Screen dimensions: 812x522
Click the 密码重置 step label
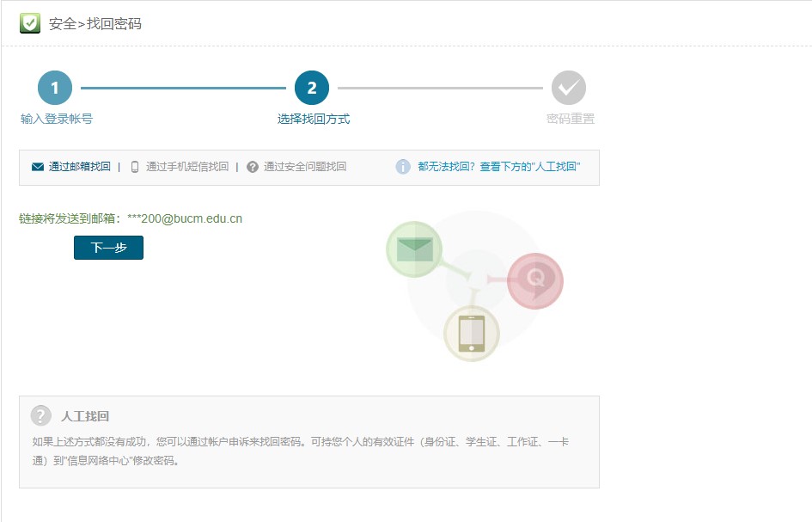click(571, 119)
